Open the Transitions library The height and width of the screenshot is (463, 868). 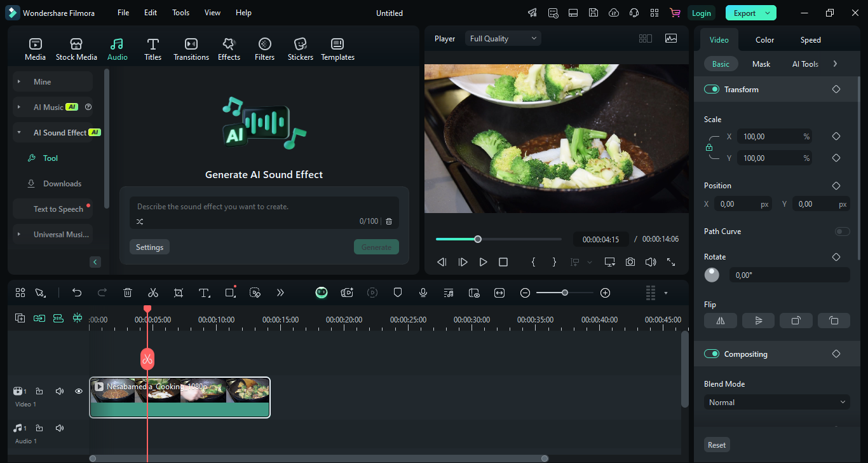point(191,49)
